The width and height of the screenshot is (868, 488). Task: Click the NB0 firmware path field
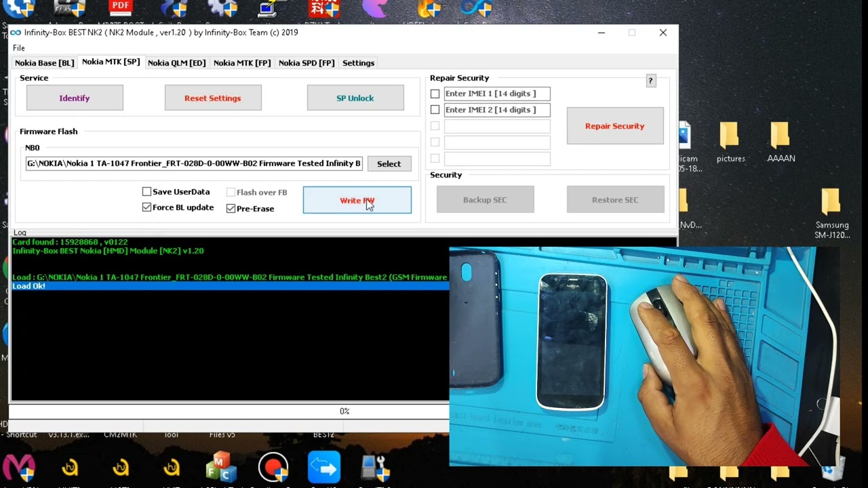[194, 163]
